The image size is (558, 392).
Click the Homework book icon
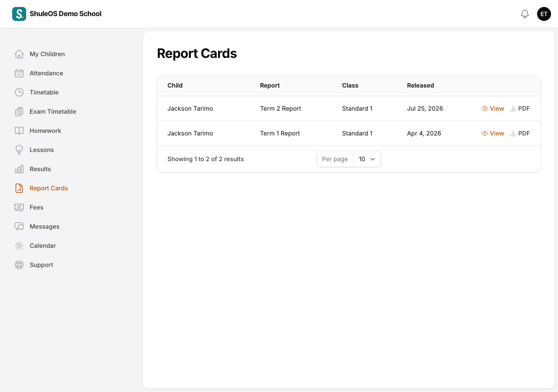point(19,131)
